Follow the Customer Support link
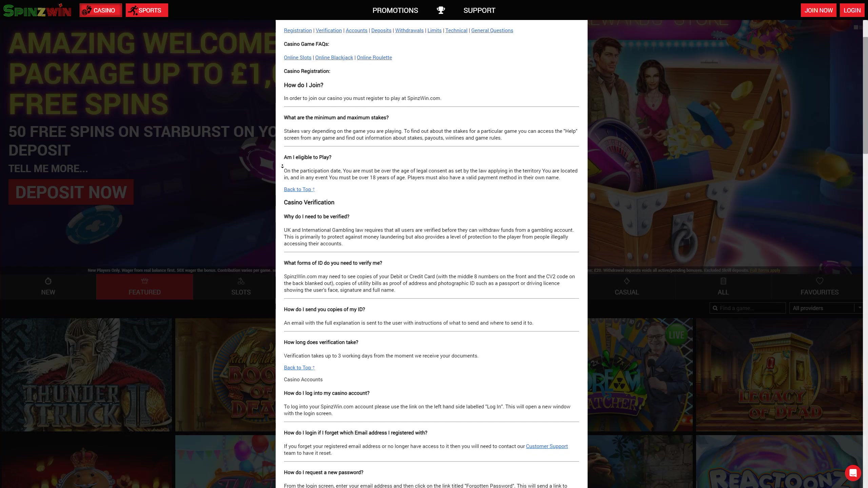This screenshot has height=488, width=868. 547,446
